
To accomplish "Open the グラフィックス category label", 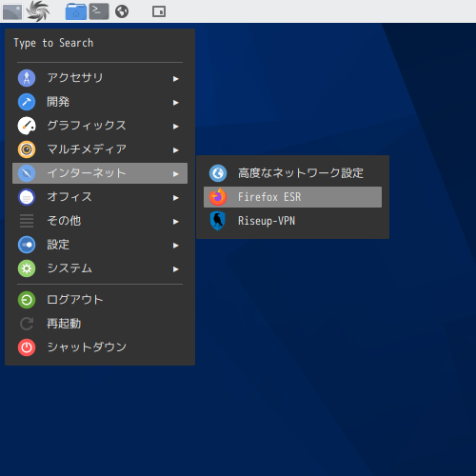I will (x=87, y=126).
